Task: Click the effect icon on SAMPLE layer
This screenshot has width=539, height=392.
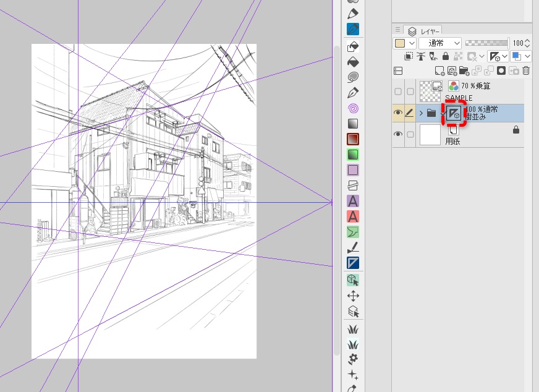Action: coord(454,85)
